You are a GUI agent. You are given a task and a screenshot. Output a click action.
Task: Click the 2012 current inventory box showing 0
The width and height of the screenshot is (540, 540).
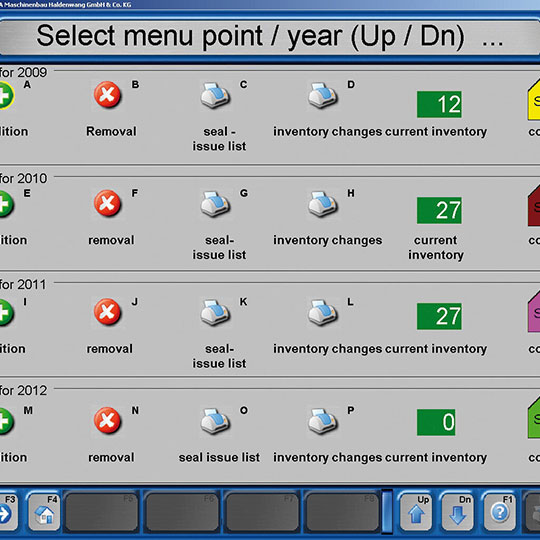click(x=436, y=422)
